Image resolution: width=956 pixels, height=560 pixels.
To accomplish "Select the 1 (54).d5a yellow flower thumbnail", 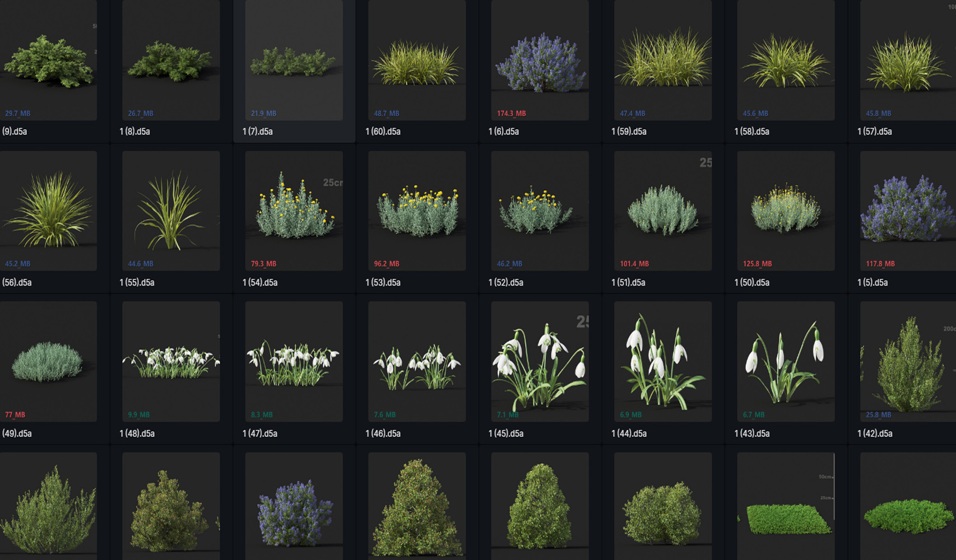I will (x=294, y=211).
